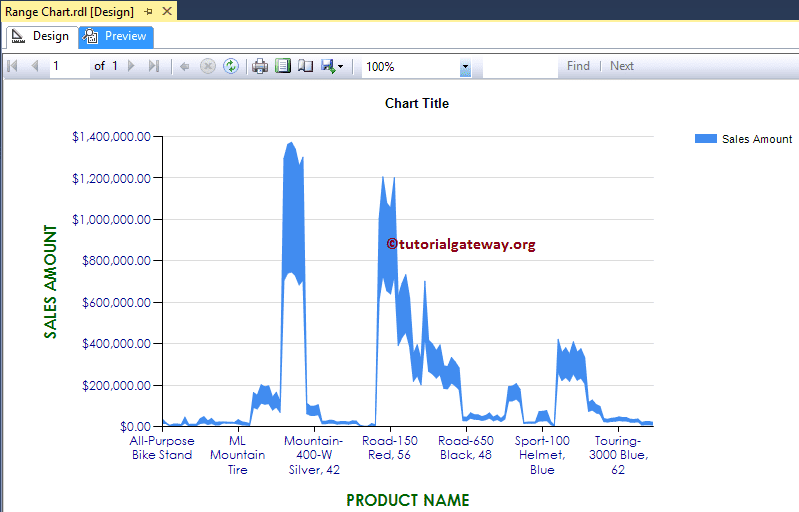Go to first page of report
The image size is (799, 512).
coord(13,66)
